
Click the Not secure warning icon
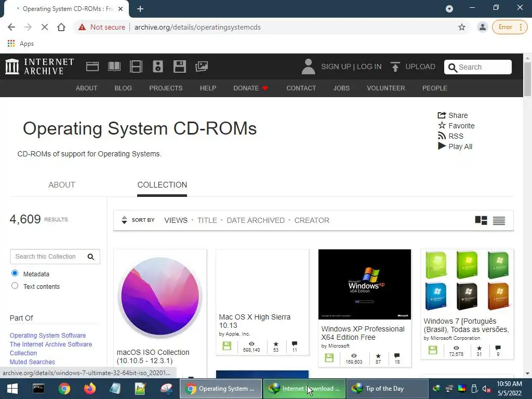(x=82, y=27)
